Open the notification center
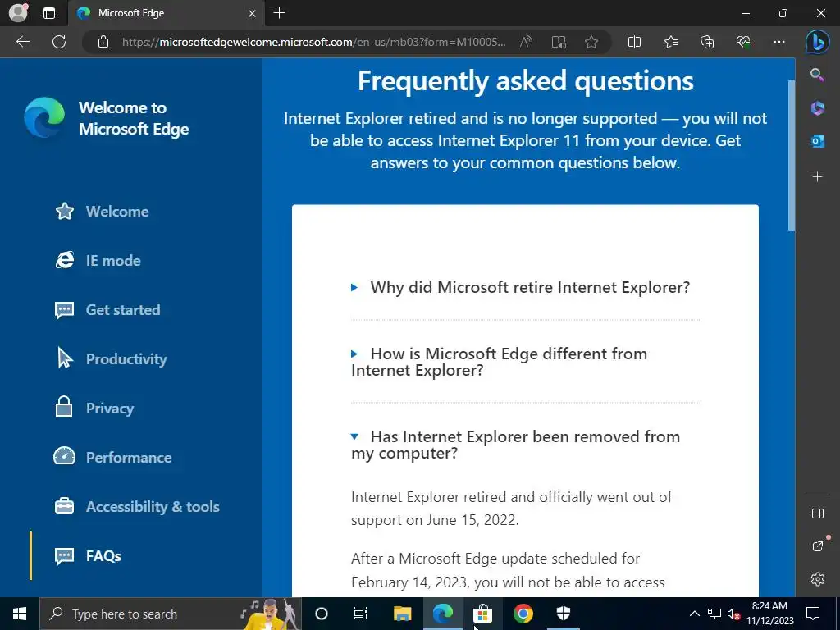 point(813,614)
